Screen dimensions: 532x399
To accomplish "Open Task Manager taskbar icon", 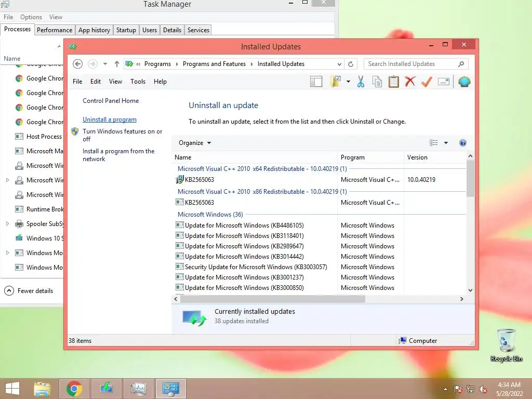I will [138, 389].
